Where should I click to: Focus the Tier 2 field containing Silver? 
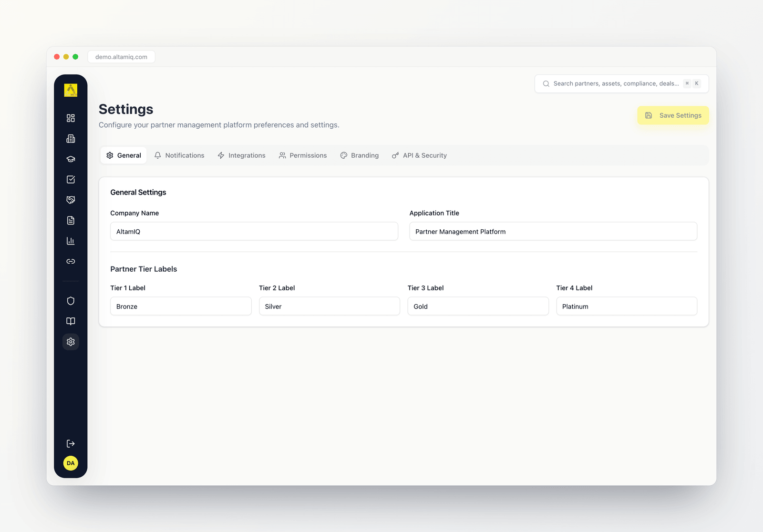pos(330,306)
